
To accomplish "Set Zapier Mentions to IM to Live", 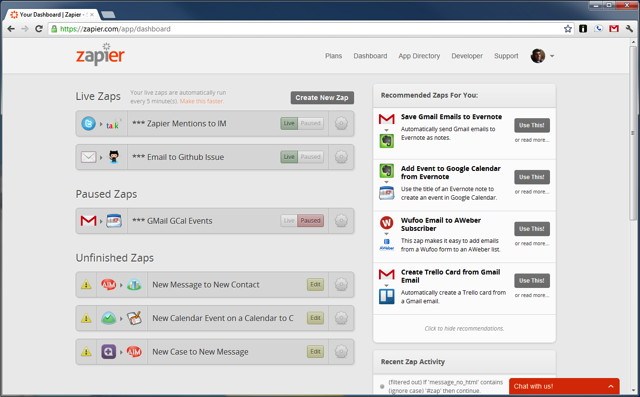I will click(289, 123).
